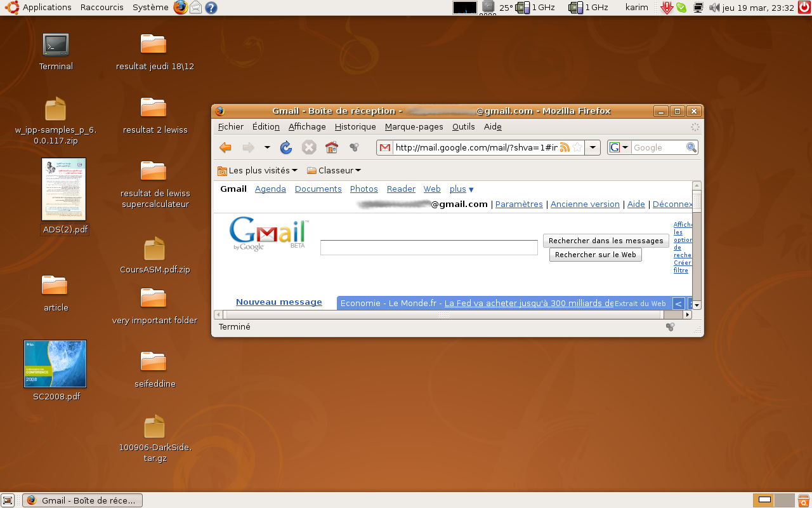The width and height of the screenshot is (812, 508).
Task: Open the Documents link
Action: pyautogui.click(x=318, y=189)
